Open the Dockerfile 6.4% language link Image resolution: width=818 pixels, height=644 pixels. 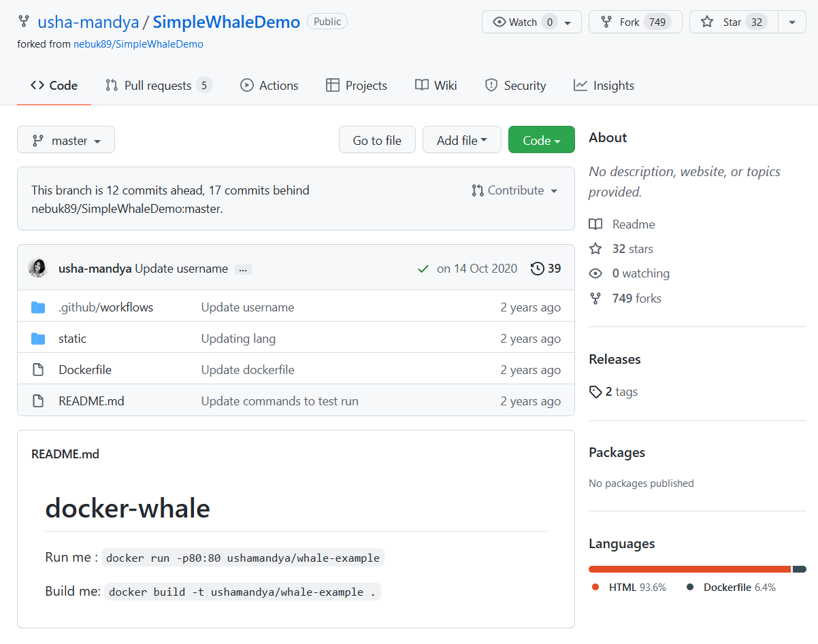[731, 587]
